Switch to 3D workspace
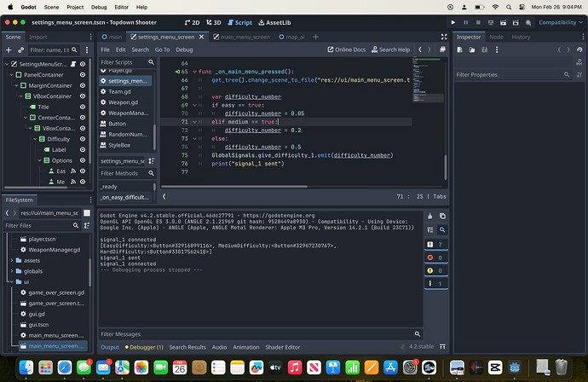 214,22
